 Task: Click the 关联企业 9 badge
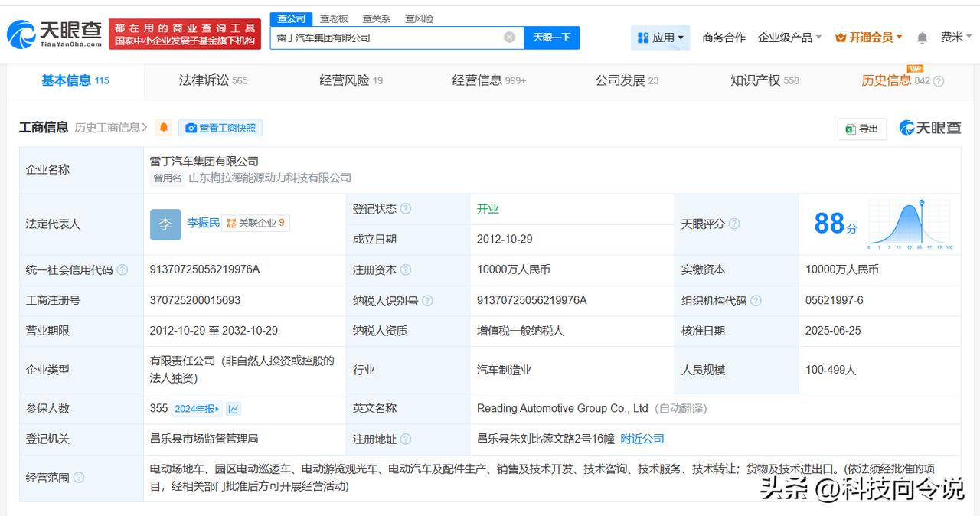tap(256, 224)
